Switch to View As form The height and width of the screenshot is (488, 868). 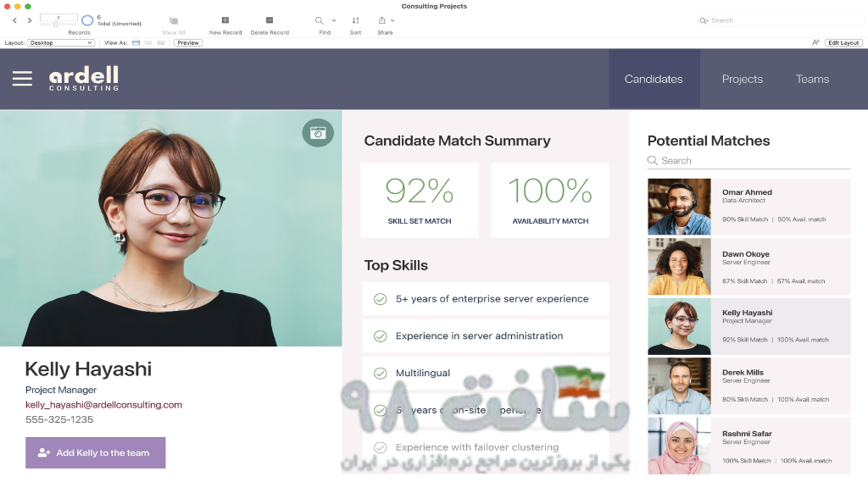pos(136,42)
